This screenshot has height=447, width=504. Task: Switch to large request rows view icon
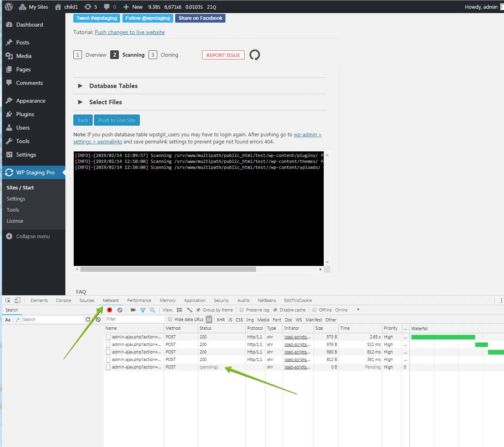179,310
